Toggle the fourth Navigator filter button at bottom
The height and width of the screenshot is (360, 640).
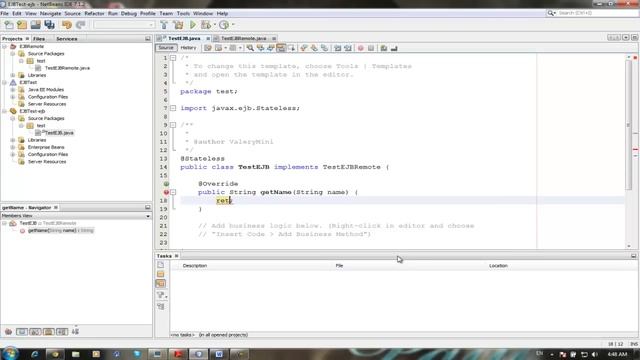(x=62, y=332)
